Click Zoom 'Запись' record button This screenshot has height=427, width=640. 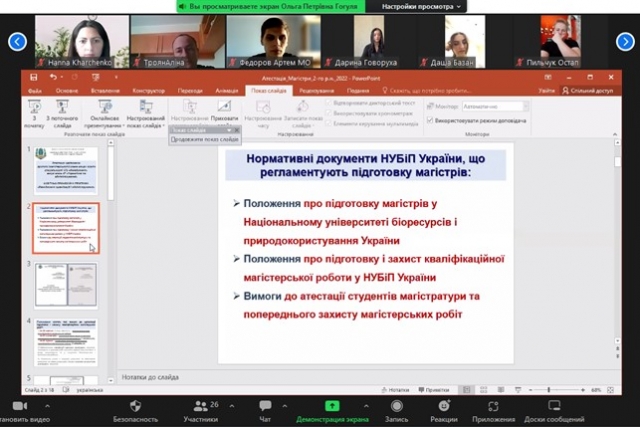pos(396,411)
